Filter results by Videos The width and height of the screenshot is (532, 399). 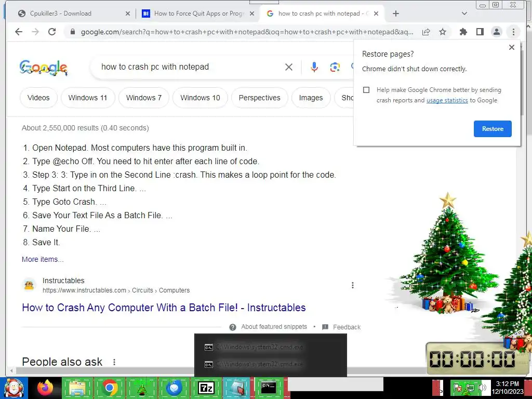38,98
